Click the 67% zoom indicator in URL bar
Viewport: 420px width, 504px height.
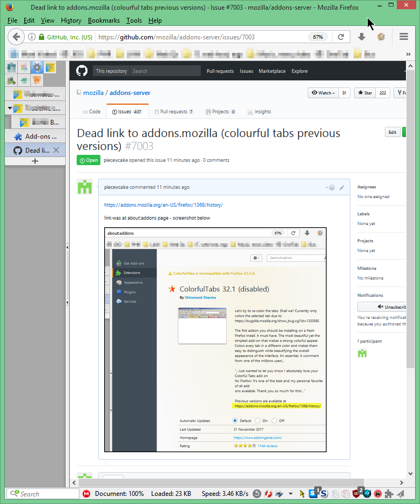[318, 37]
